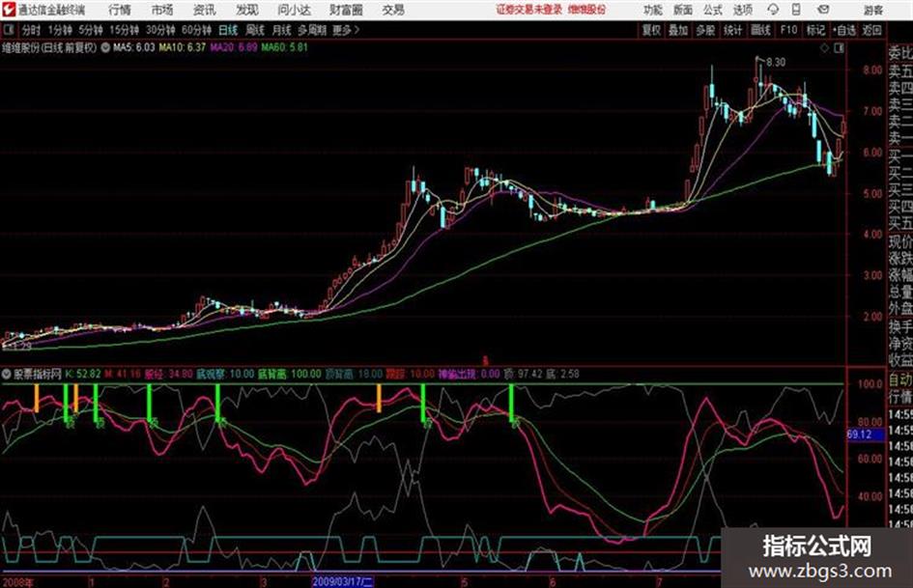This screenshot has width=913, height=588.
Task: Click the 自选 add-to-watchlist button
Action: pos(844,30)
